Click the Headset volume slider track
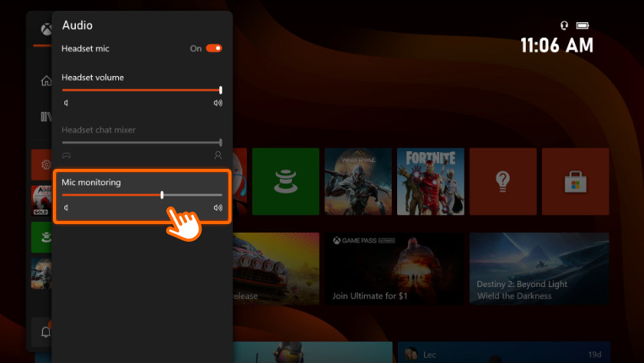The width and height of the screenshot is (644, 363). click(x=142, y=90)
